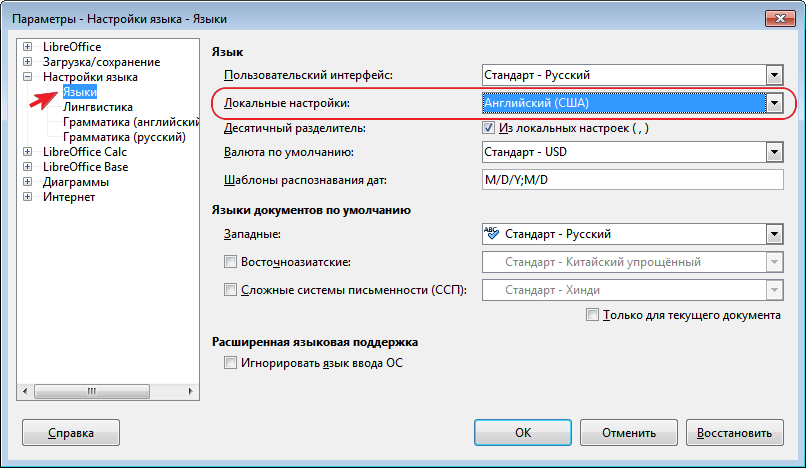The width and height of the screenshot is (806, 468).
Task: Open the Западные language dropdown
Action: [x=773, y=234]
